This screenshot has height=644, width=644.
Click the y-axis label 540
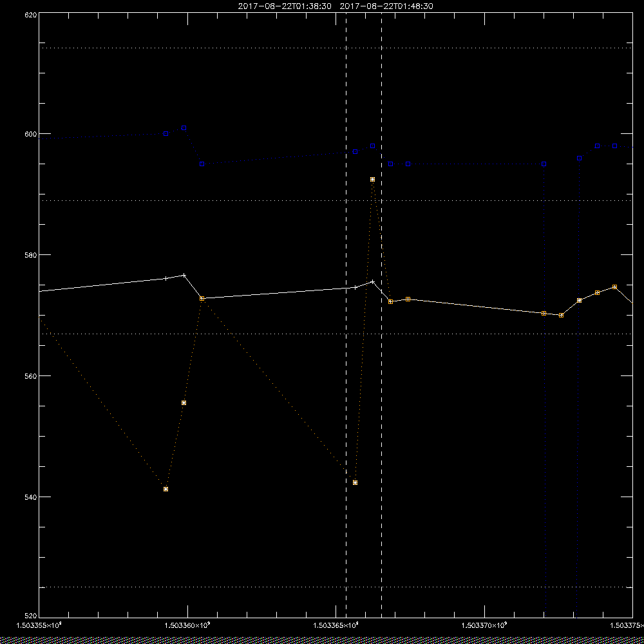31,497
